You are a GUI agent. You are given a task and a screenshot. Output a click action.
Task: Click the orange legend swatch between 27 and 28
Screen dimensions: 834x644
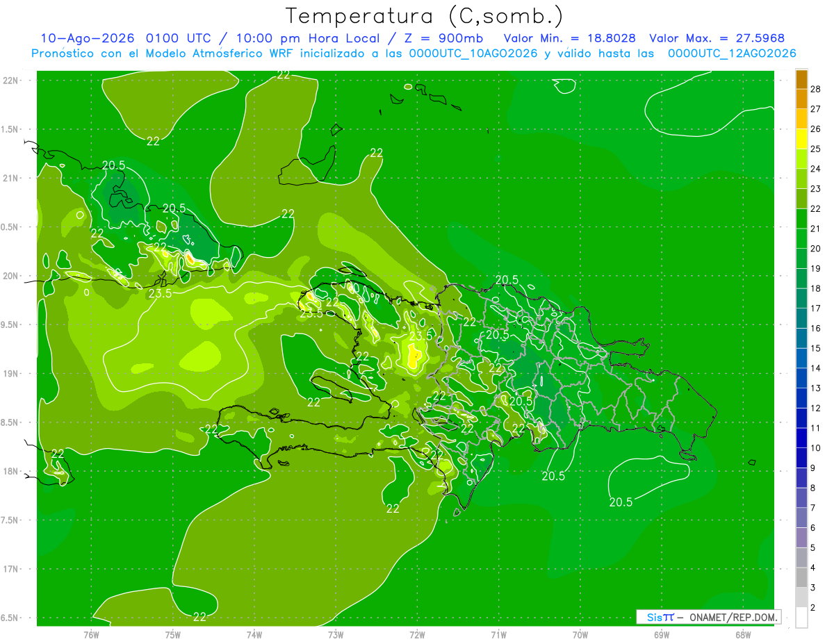pos(801,99)
